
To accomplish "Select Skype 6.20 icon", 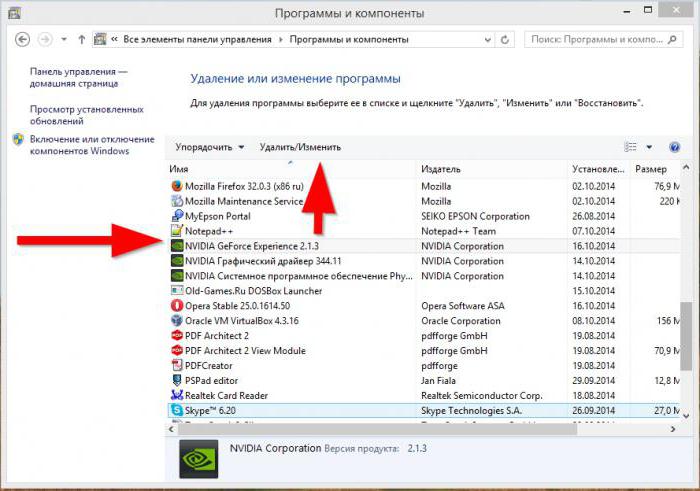I will [177, 410].
